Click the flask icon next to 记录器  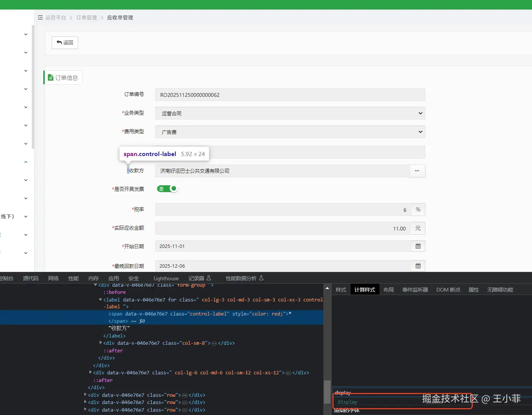pyautogui.click(x=209, y=278)
